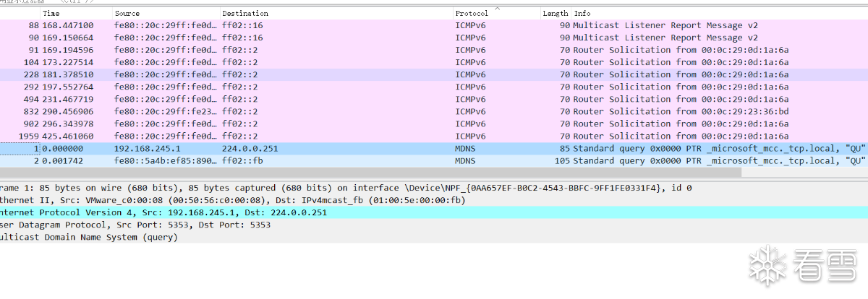This screenshot has width=868, height=299.
Task: Select Ethernet II line in packet details
Action: 434,200
